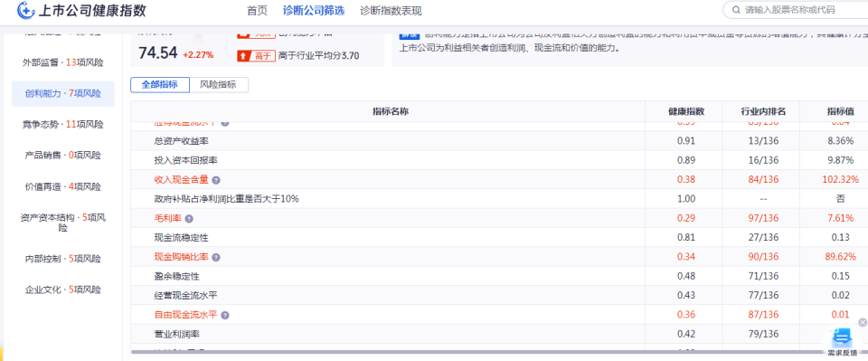Image resolution: width=868 pixels, height=361 pixels.
Task: Open 诊断公司筛选 tab
Action: (x=314, y=11)
